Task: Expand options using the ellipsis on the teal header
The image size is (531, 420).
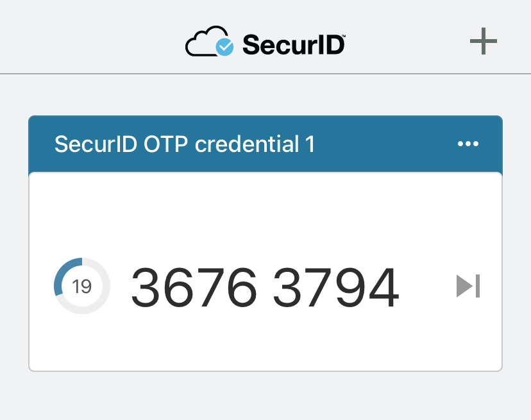Action: 468,143
